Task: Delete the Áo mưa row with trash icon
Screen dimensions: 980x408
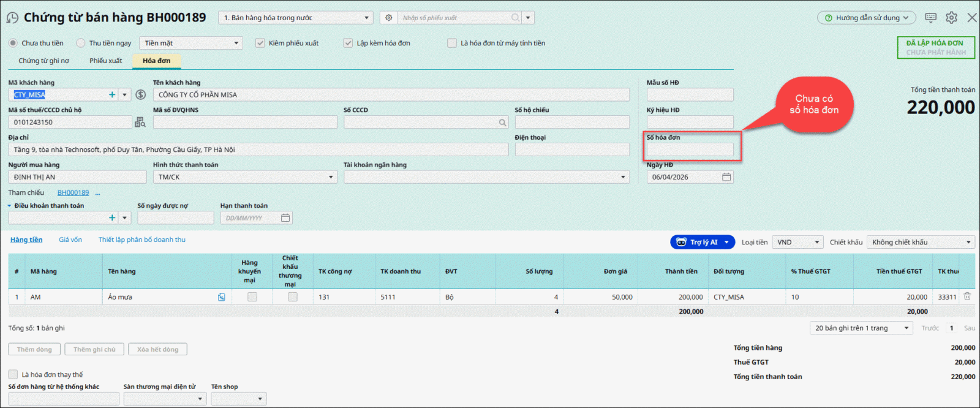Action: click(x=967, y=297)
